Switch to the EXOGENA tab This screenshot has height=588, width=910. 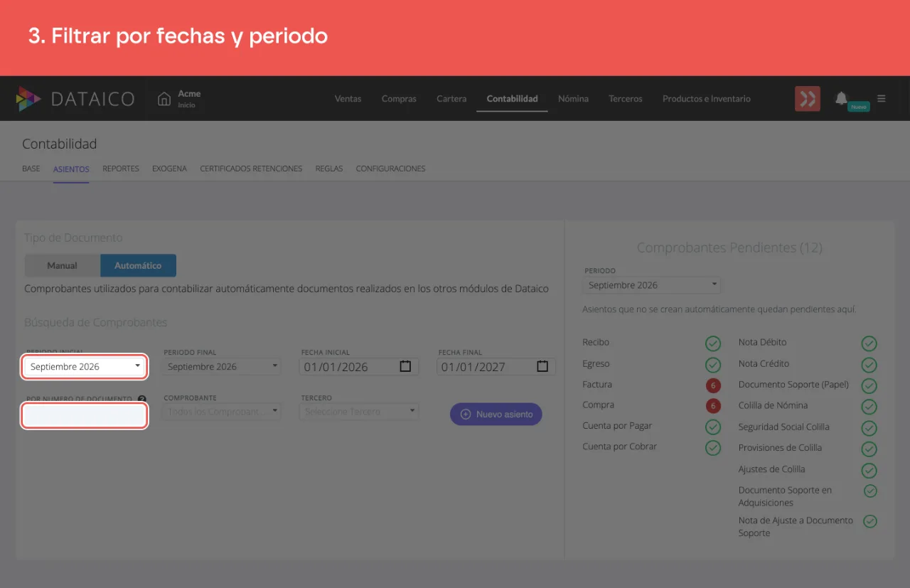169,169
